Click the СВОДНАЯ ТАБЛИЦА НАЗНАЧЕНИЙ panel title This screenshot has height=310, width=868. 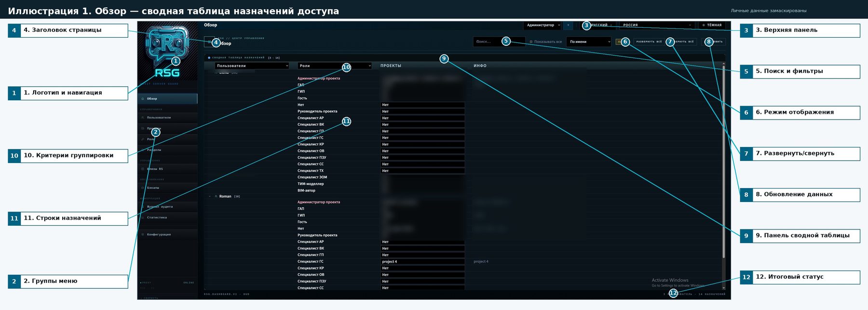coord(238,57)
